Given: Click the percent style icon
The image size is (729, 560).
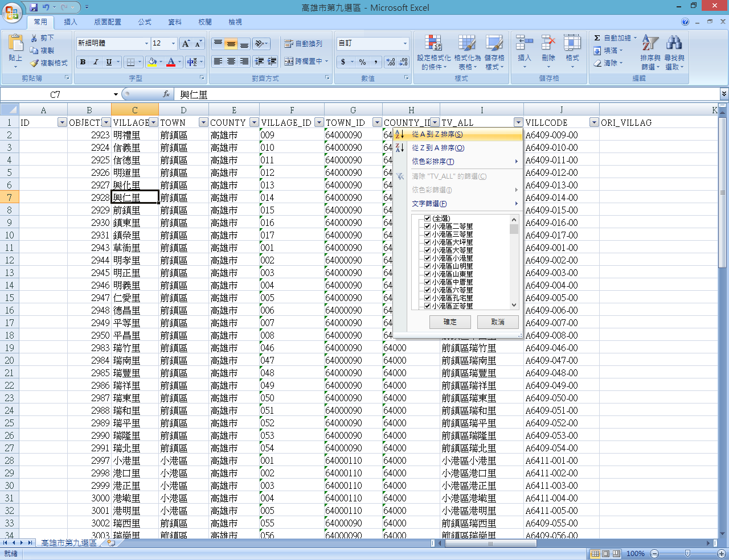Looking at the screenshot, I should coord(362,62).
